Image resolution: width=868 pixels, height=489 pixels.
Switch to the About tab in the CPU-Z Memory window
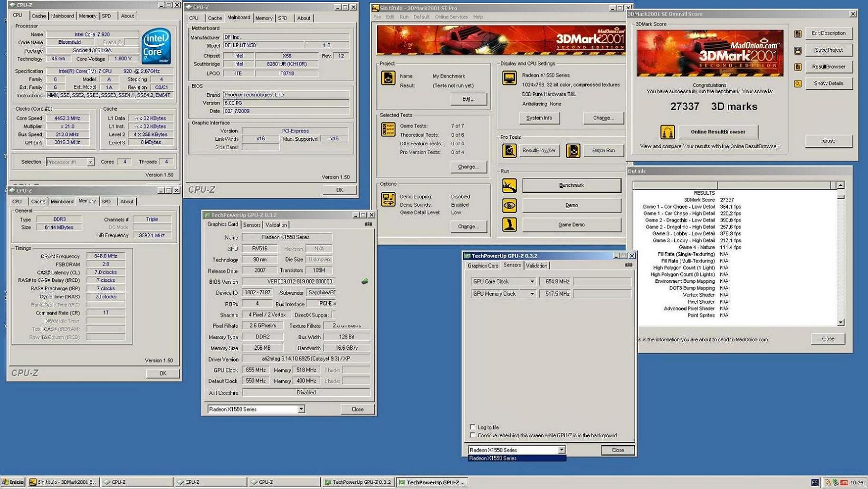pyautogui.click(x=127, y=201)
